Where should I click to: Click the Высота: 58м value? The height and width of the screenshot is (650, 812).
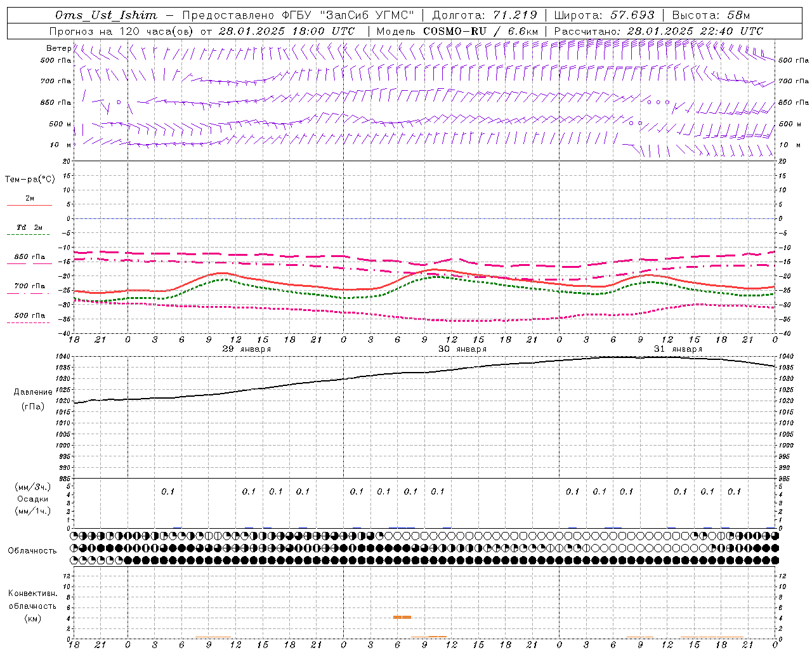pyautogui.click(x=710, y=15)
